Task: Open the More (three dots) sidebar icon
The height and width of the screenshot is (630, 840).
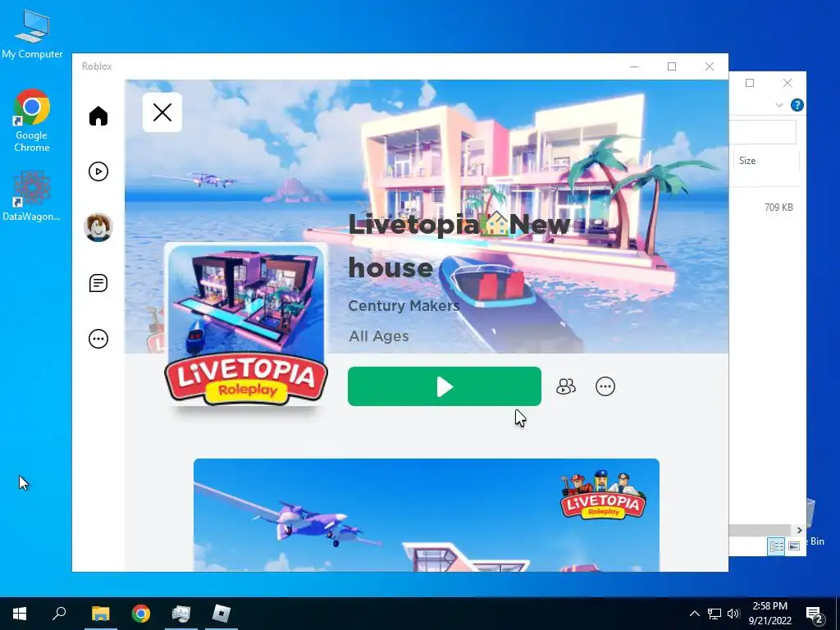Action: point(98,339)
